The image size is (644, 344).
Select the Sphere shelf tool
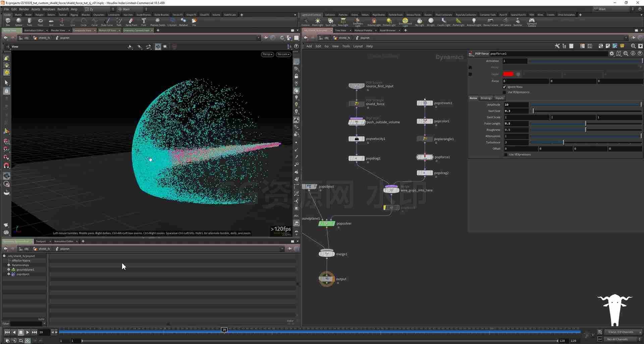[19, 22]
